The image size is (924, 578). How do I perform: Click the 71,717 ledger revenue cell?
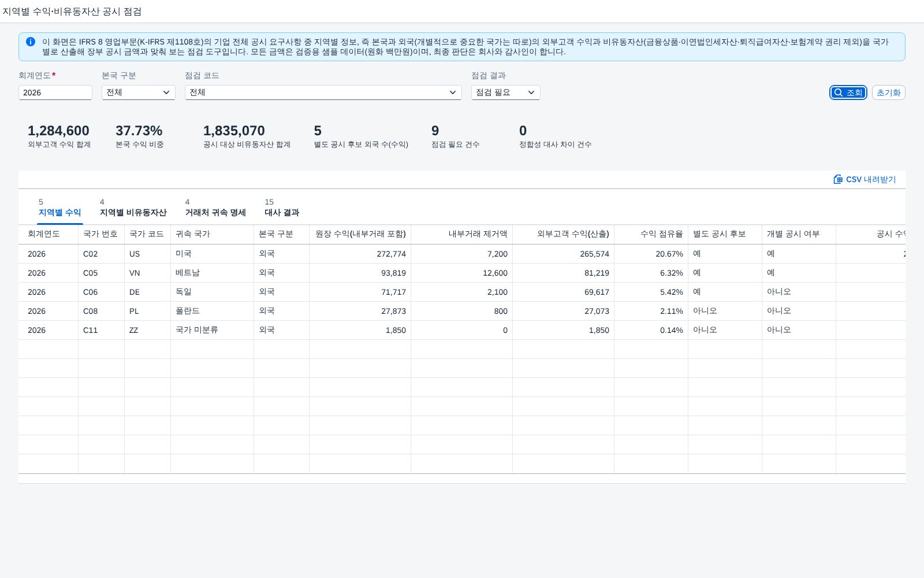[360, 292]
